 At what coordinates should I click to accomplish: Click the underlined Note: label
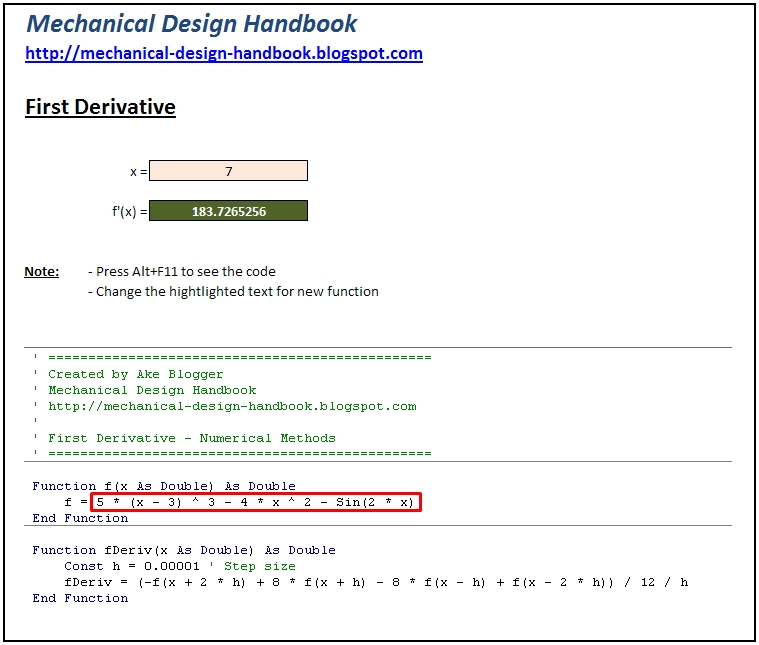click(42, 272)
